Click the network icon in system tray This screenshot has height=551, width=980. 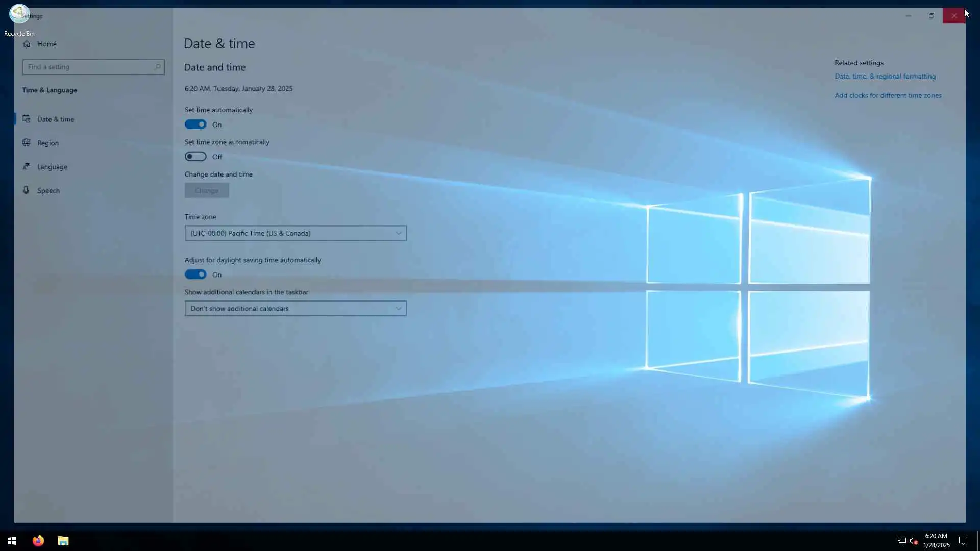coord(901,541)
